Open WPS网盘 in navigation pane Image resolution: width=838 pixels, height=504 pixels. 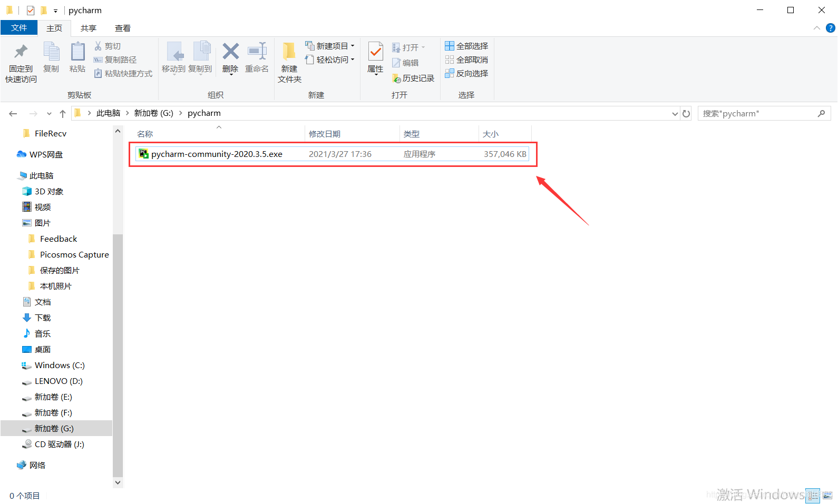tap(40, 155)
